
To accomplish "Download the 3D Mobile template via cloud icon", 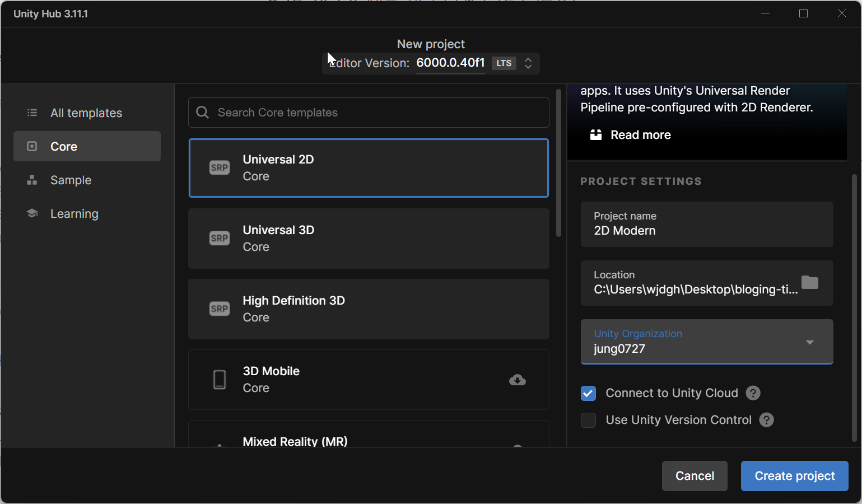I will coord(518,380).
